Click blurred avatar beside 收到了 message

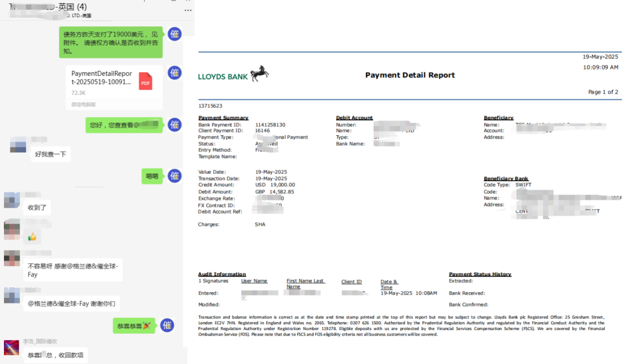(12, 200)
